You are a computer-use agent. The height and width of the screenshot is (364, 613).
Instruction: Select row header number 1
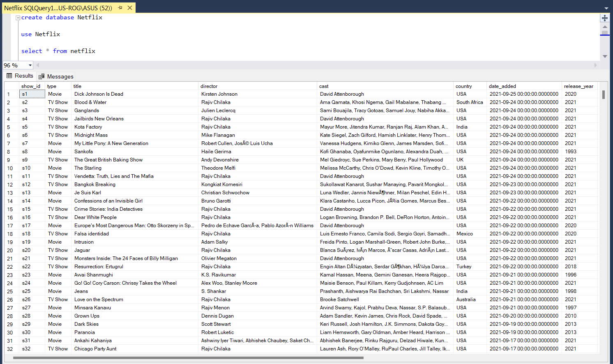12,94
